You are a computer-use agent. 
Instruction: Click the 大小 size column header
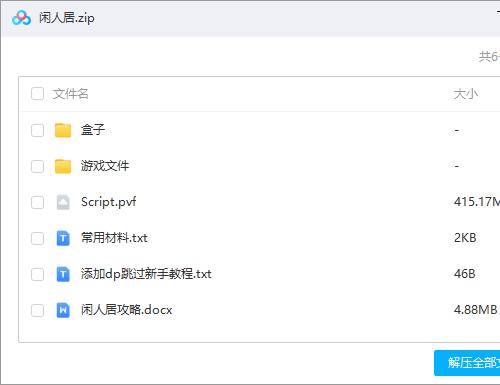click(466, 94)
